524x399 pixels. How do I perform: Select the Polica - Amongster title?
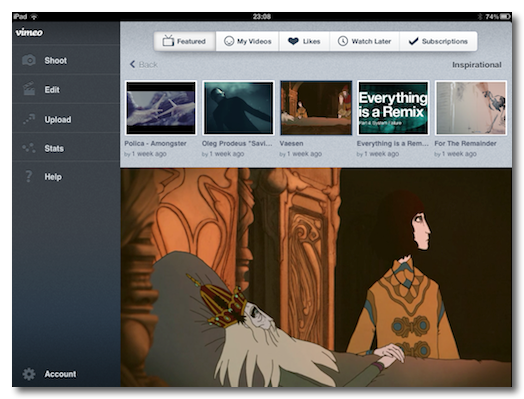click(x=155, y=143)
